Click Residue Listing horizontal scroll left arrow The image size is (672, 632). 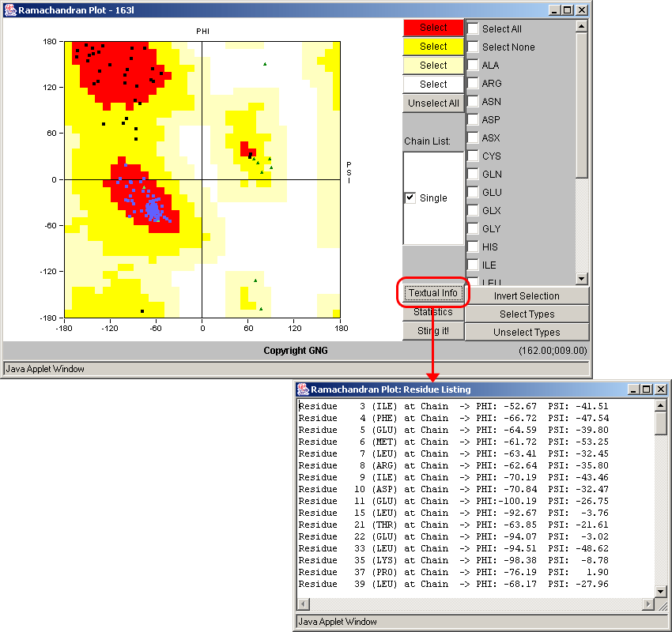coord(304,604)
